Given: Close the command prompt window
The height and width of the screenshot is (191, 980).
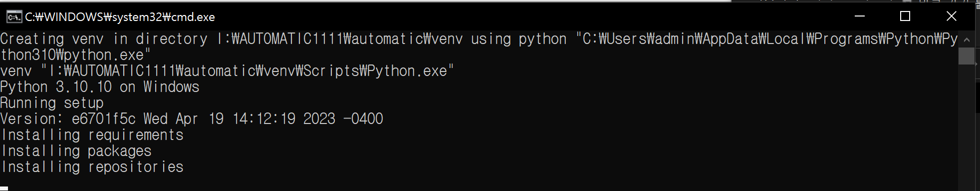Looking at the screenshot, I should pyautogui.click(x=951, y=16).
